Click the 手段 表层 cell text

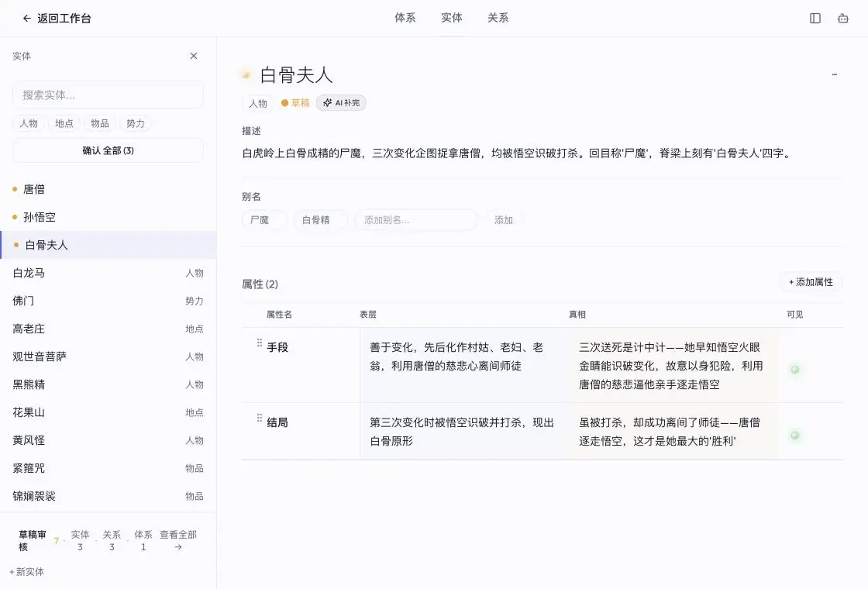(x=456, y=356)
